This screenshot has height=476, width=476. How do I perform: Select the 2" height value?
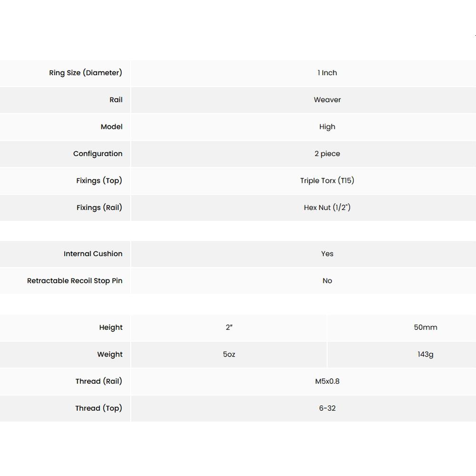(229, 327)
